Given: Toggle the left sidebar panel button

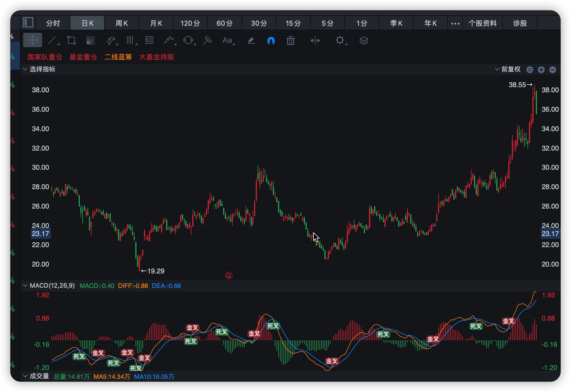Looking at the screenshot, I should [x=28, y=23].
